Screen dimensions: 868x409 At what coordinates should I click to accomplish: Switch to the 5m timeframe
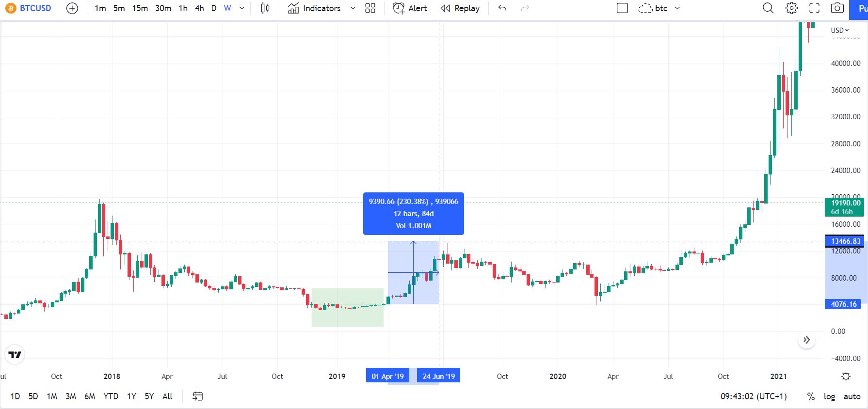click(x=119, y=8)
